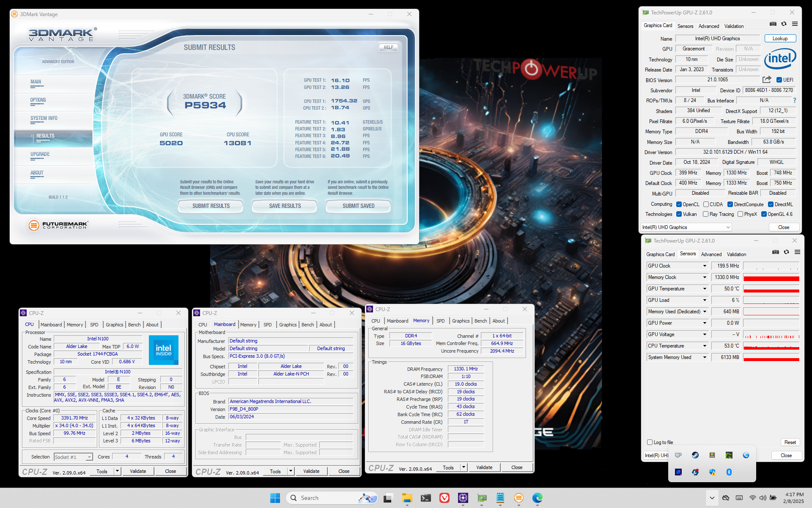Open Tools dropdown arrow in CPU-Z Memory window
812x508 pixels.
(x=464, y=467)
